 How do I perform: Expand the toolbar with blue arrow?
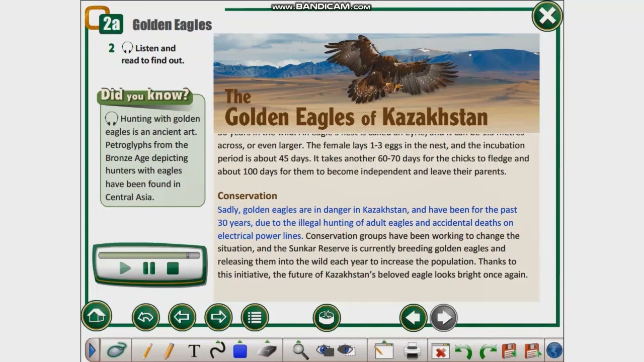(x=92, y=350)
